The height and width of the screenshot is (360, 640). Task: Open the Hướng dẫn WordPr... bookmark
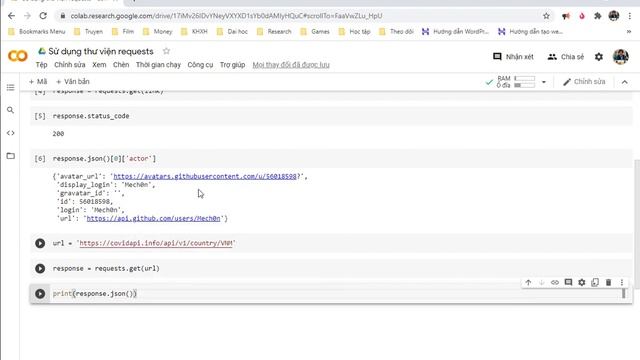point(455,31)
